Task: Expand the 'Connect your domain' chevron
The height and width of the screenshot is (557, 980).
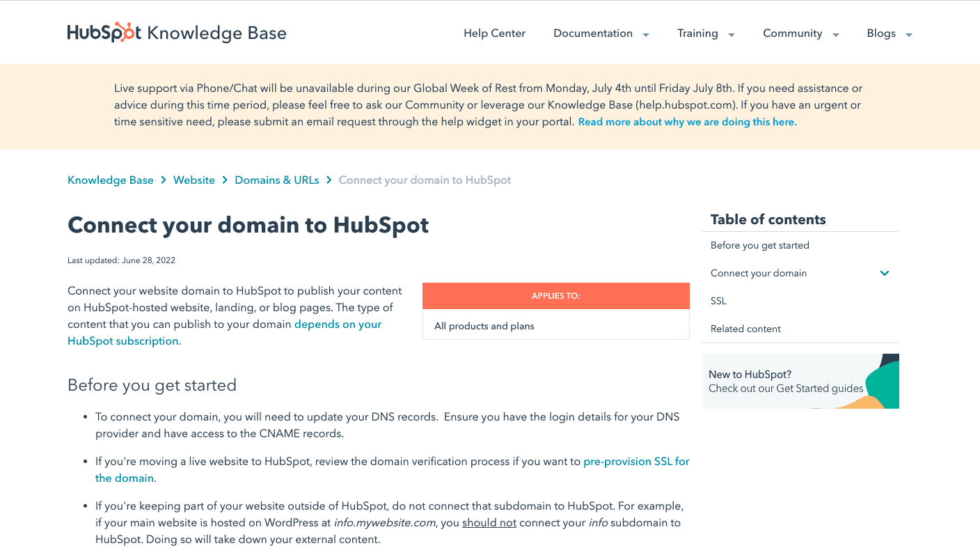Action: pyautogui.click(x=885, y=273)
